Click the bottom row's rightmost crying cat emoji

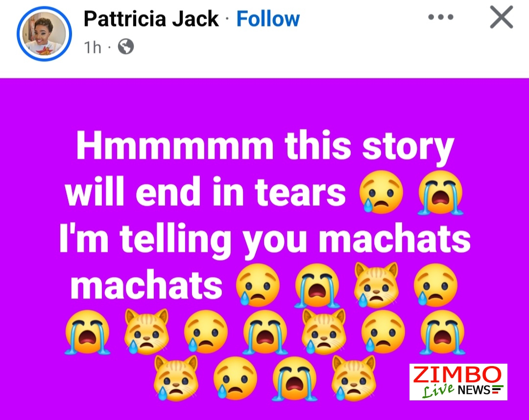click(x=354, y=378)
